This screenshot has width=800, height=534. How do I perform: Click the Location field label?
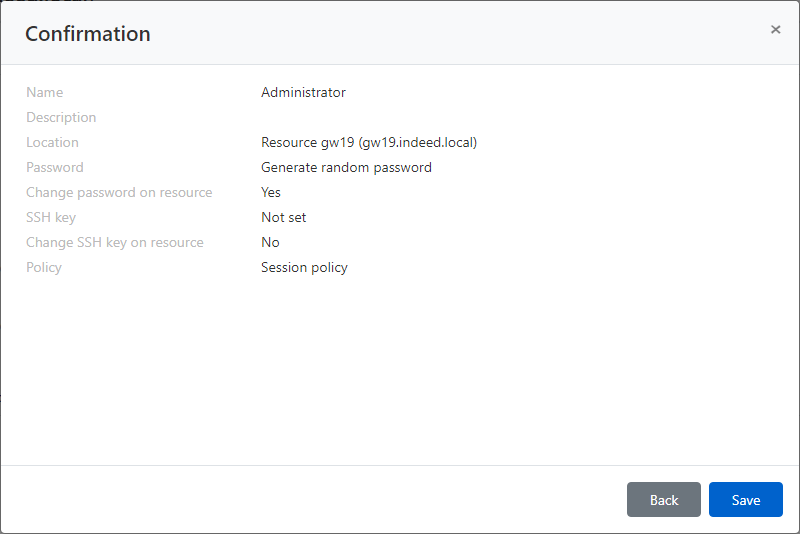click(52, 142)
